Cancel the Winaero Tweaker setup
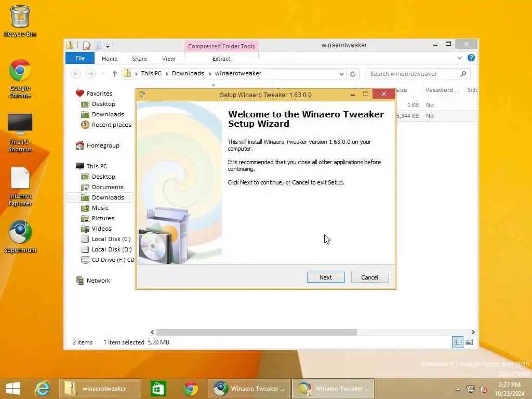 pyautogui.click(x=369, y=277)
